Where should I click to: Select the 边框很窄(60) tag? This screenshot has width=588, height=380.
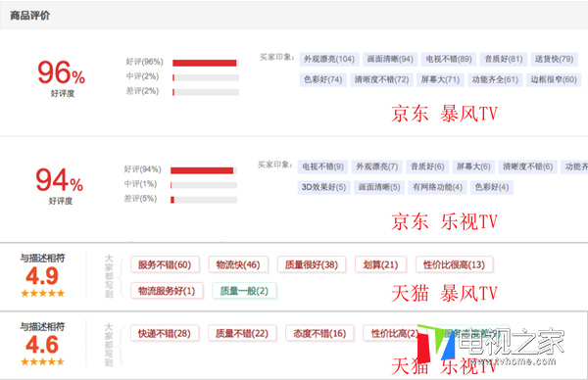pyautogui.click(x=554, y=79)
